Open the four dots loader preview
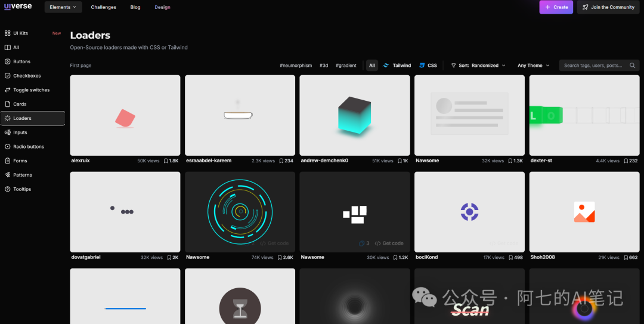 [125, 212]
